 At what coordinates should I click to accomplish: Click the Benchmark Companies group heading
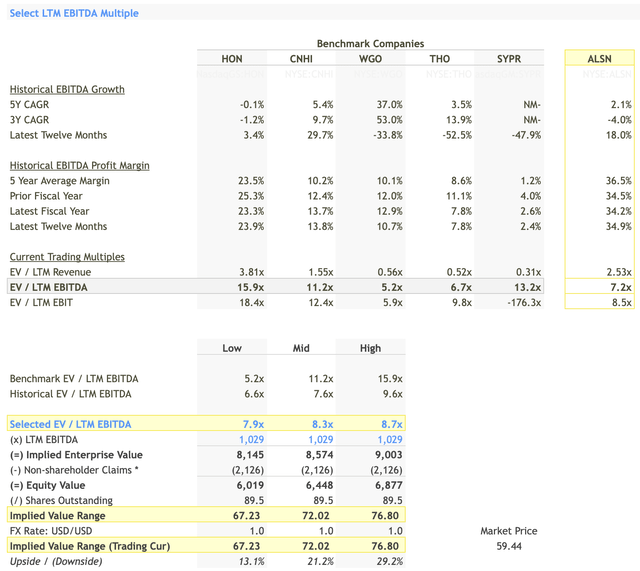point(370,44)
